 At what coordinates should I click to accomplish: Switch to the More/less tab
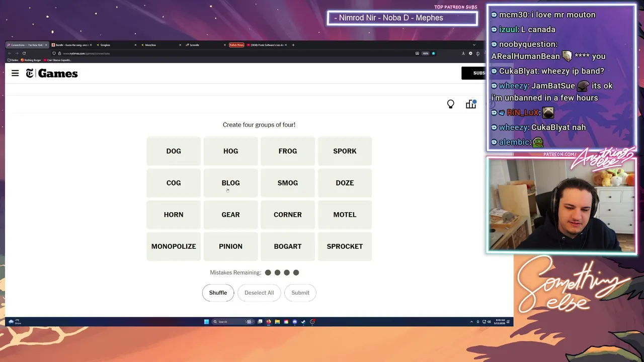click(161, 45)
